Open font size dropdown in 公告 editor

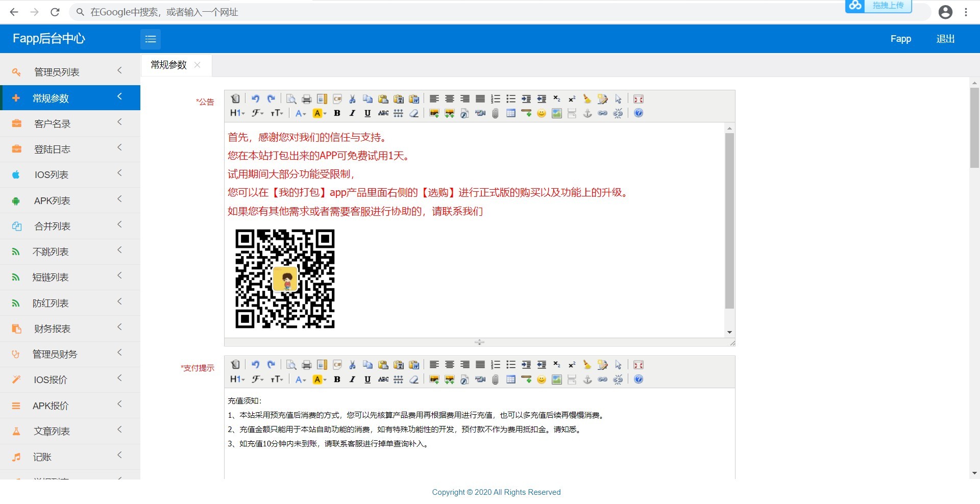tap(277, 113)
